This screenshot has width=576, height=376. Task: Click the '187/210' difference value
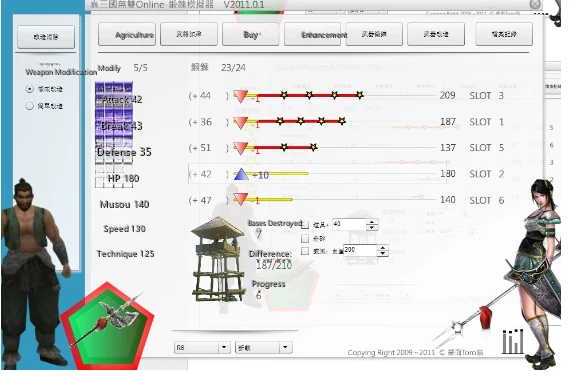pos(274,265)
